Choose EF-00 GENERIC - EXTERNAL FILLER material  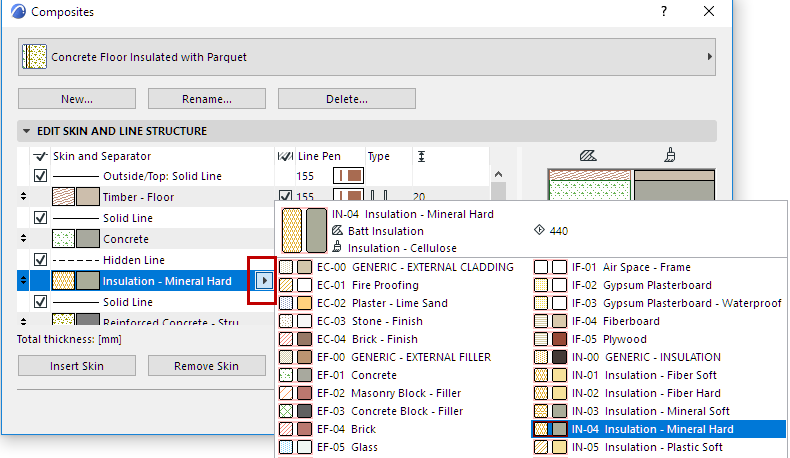(x=404, y=357)
